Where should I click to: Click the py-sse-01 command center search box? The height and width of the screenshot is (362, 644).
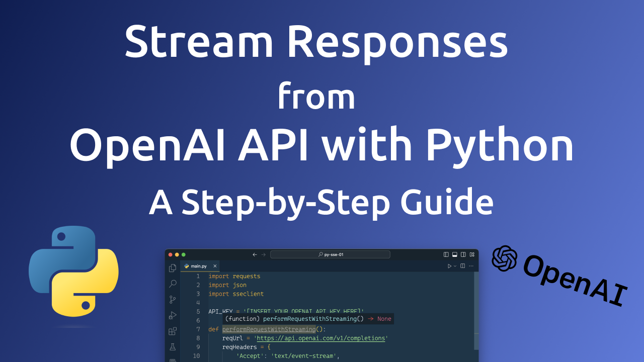[x=330, y=254]
